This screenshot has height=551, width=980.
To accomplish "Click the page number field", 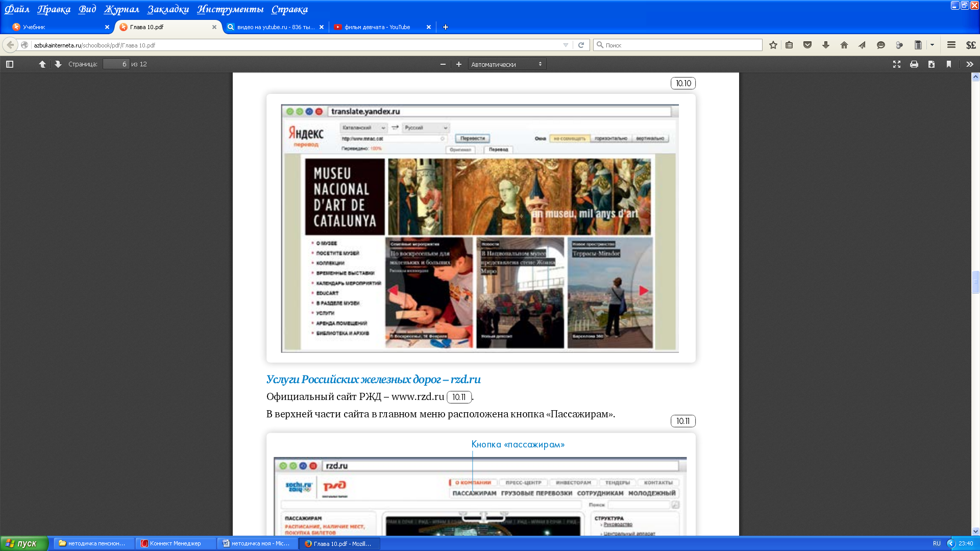I will point(116,64).
